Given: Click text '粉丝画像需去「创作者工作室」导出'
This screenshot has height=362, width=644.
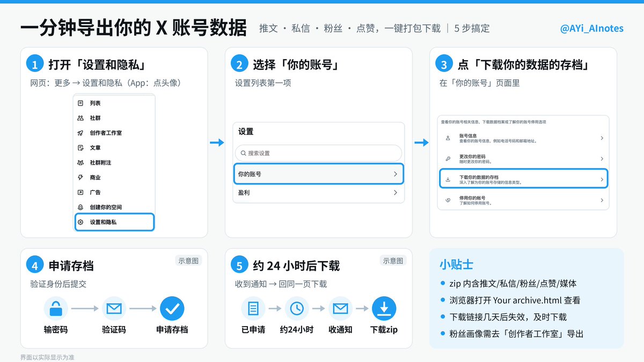Looking at the screenshot, I should [x=516, y=334].
